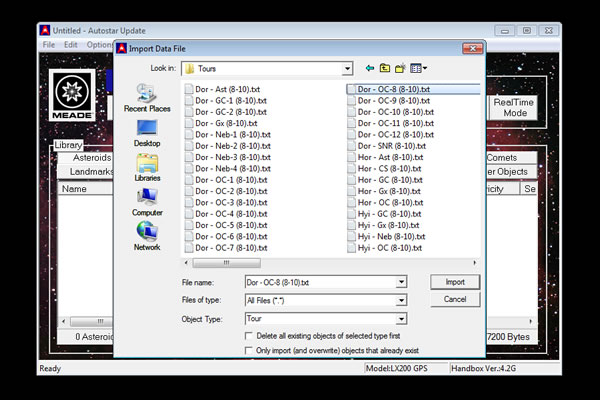
Task: Select file Dor - OC-4 (8-10).txt
Action: [226, 214]
